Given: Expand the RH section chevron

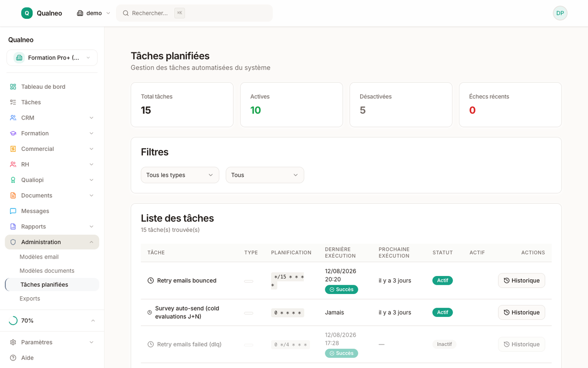Looking at the screenshot, I should coord(91,165).
